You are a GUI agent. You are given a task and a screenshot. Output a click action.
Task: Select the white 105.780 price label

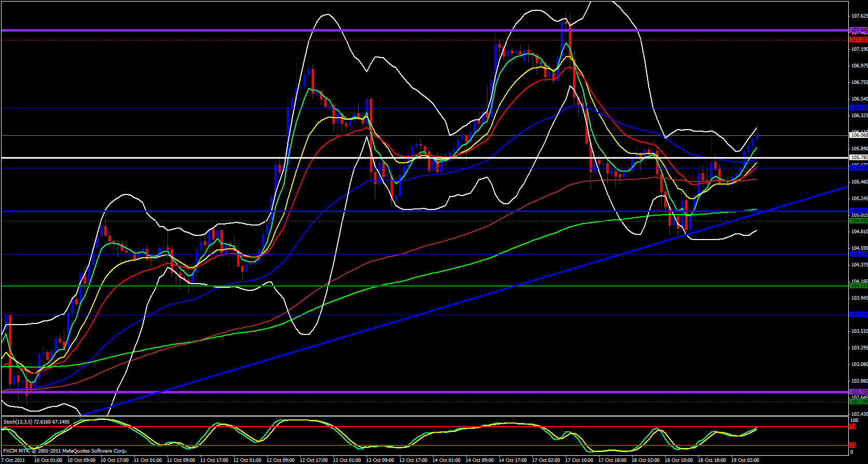(859, 157)
